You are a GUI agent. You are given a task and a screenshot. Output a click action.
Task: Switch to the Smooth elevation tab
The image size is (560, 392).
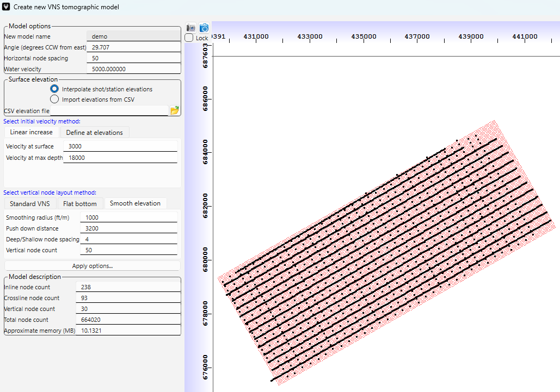pos(136,203)
